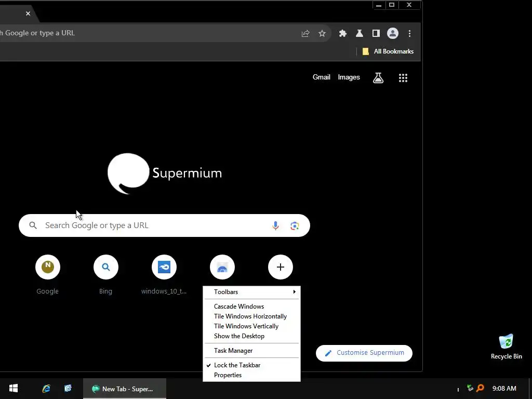Click the magnifier icon in the search box
The height and width of the screenshot is (399, 532).
tap(33, 225)
